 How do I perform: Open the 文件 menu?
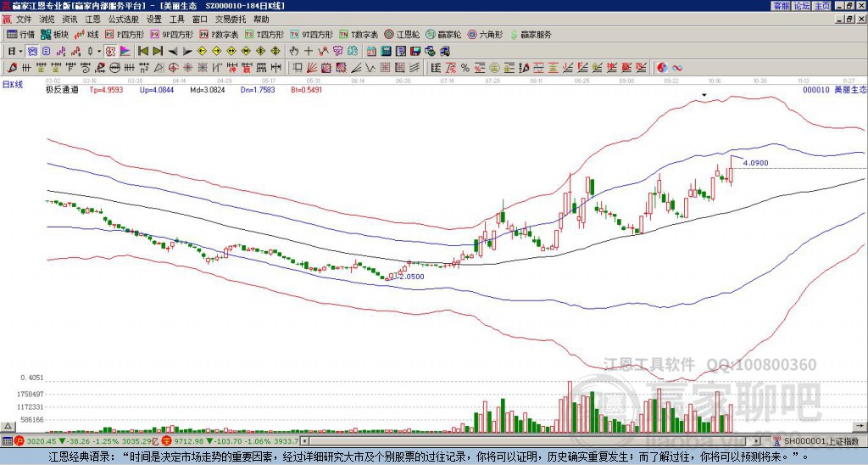24,20
